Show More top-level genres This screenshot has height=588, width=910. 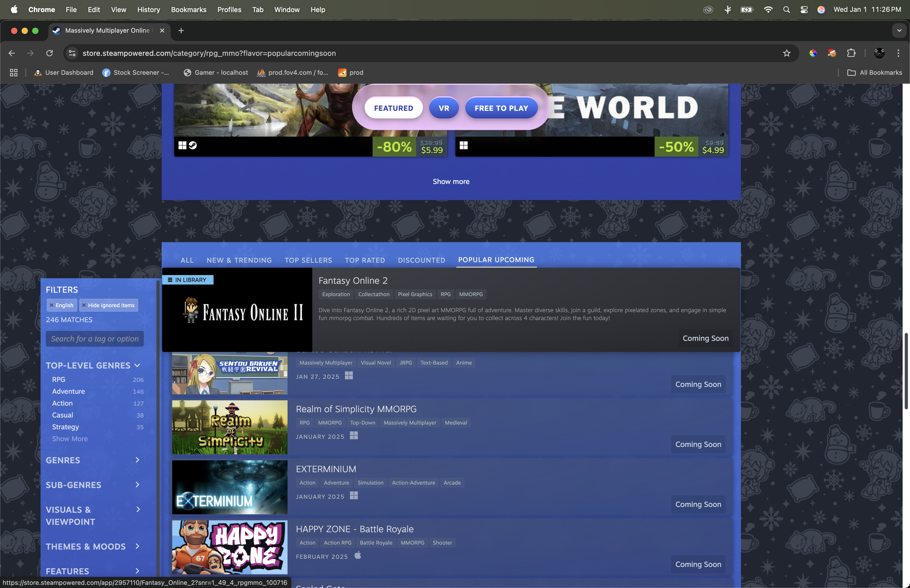pyautogui.click(x=70, y=439)
